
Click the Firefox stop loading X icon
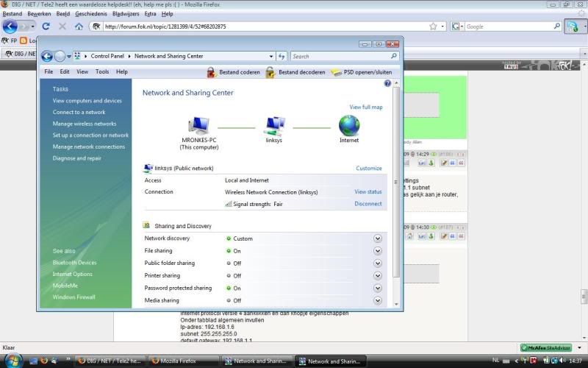click(62, 26)
